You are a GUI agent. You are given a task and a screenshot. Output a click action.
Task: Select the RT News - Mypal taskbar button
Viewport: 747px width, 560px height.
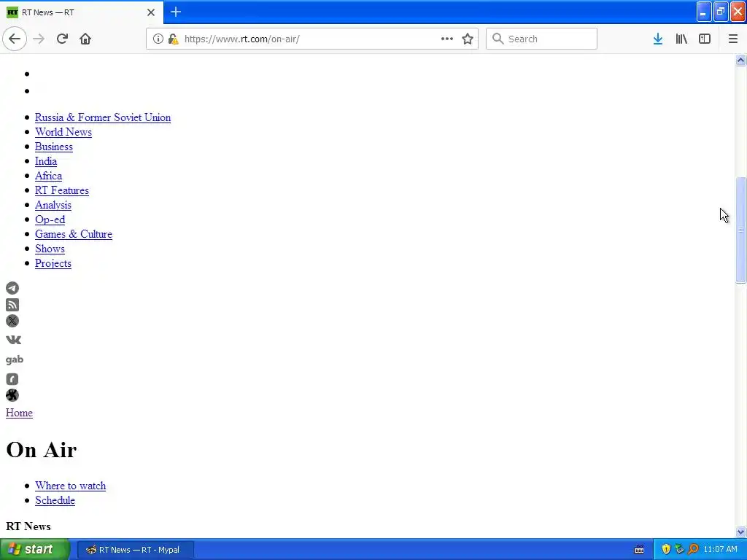(x=135, y=550)
